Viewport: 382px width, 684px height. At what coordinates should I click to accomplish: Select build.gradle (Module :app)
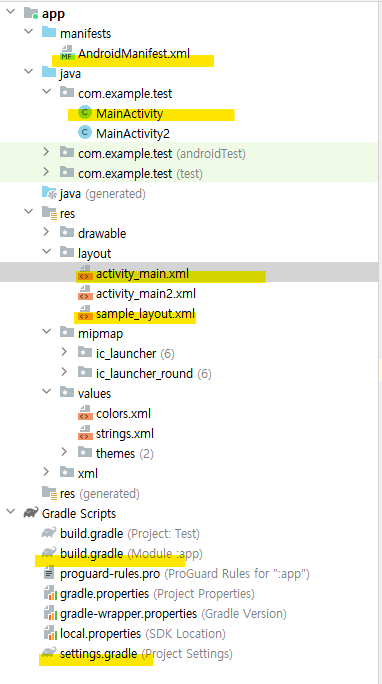[131, 554]
